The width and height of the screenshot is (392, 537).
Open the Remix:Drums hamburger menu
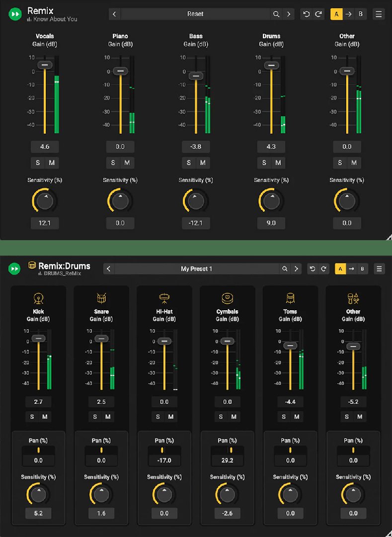point(380,269)
